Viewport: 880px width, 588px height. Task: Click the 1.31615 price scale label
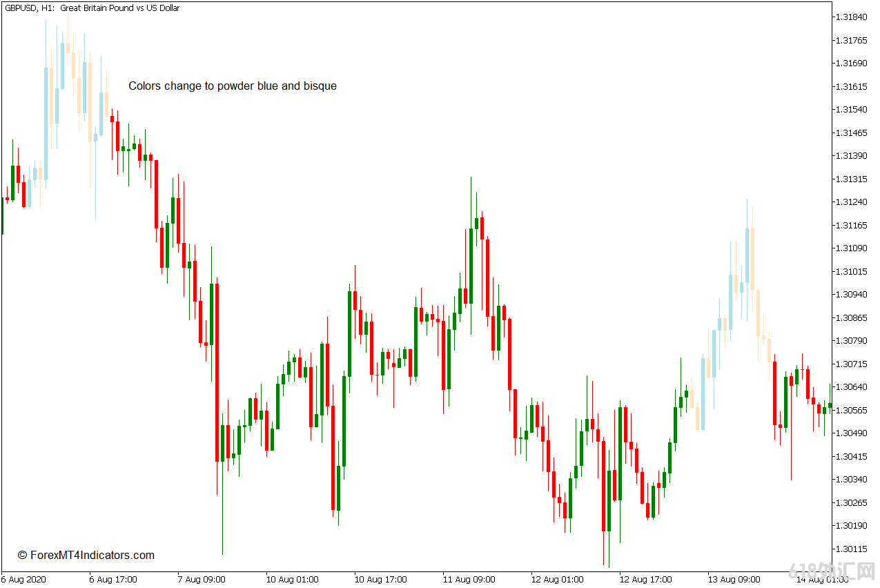(x=850, y=87)
